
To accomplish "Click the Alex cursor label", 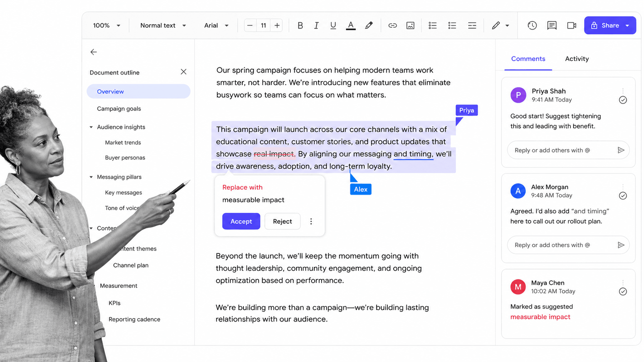I will [361, 189].
